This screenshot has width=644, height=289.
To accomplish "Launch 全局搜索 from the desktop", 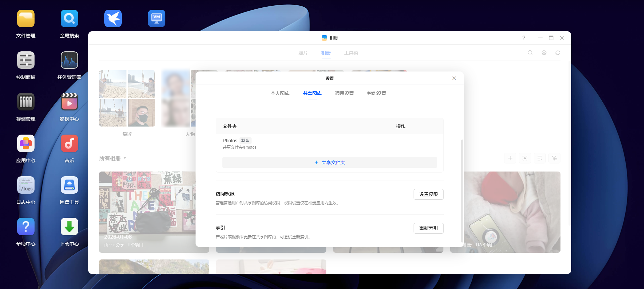I will click(x=69, y=19).
